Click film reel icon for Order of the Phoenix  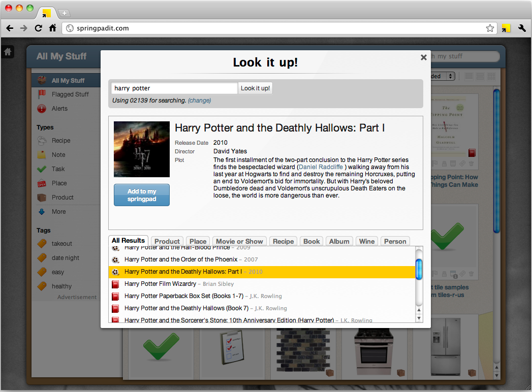tap(116, 260)
